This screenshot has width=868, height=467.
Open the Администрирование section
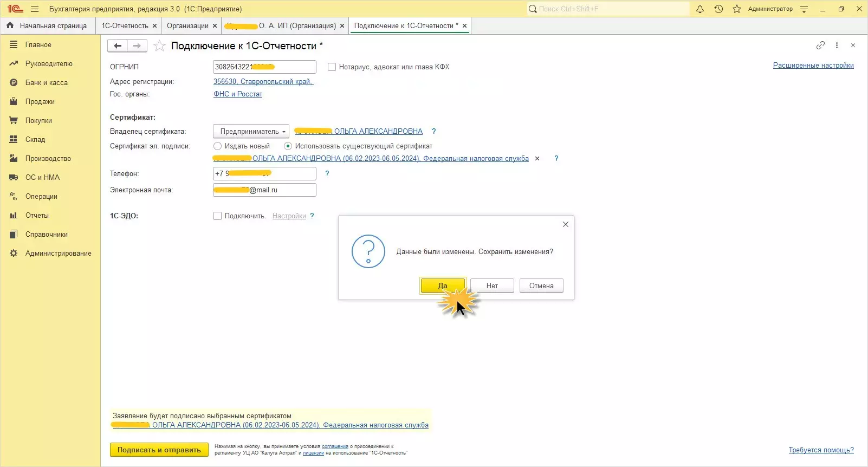[50, 254]
